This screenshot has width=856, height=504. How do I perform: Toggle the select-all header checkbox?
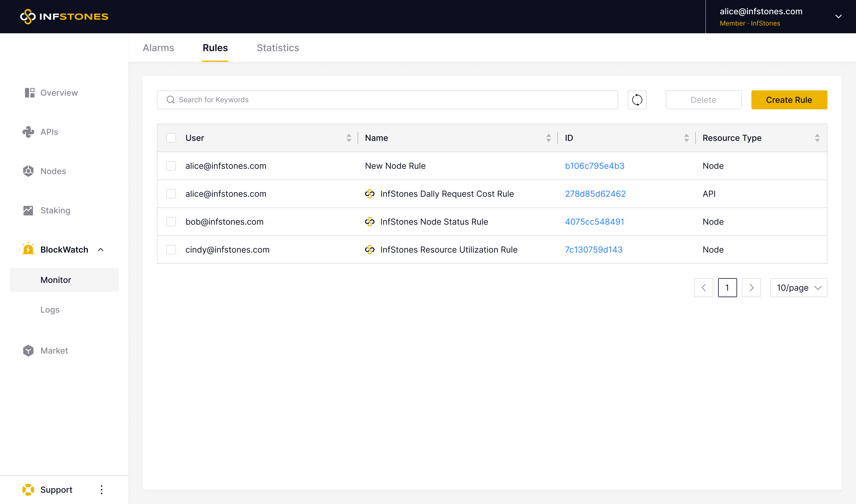click(x=171, y=138)
